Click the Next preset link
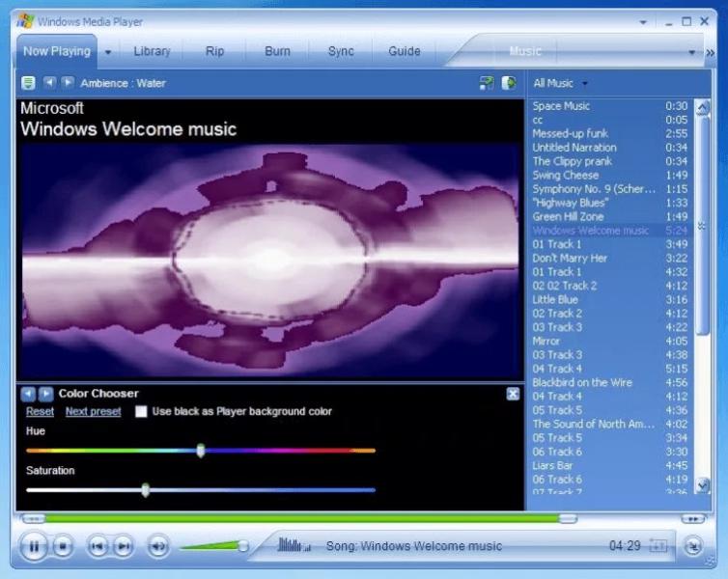This screenshot has width=728, height=579. click(x=94, y=411)
